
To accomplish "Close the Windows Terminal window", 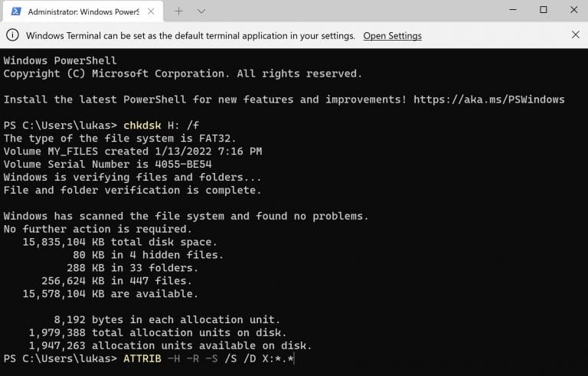I will tap(573, 10).
